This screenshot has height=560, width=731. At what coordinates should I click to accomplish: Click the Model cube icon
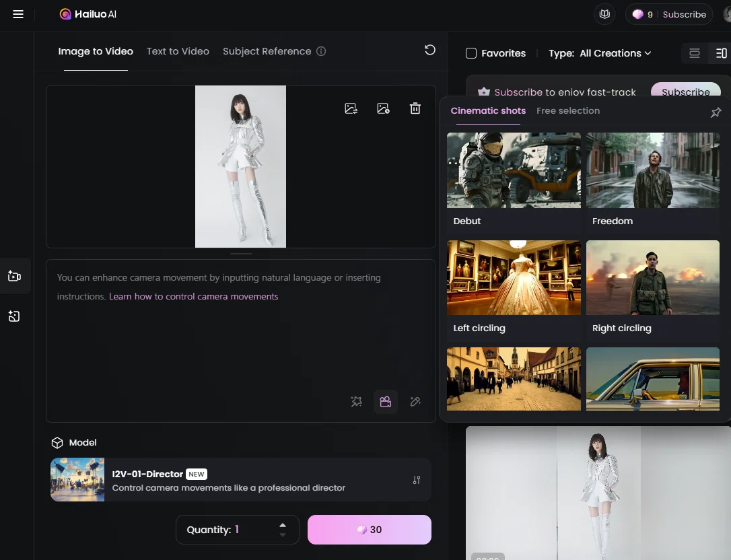(x=57, y=442)
